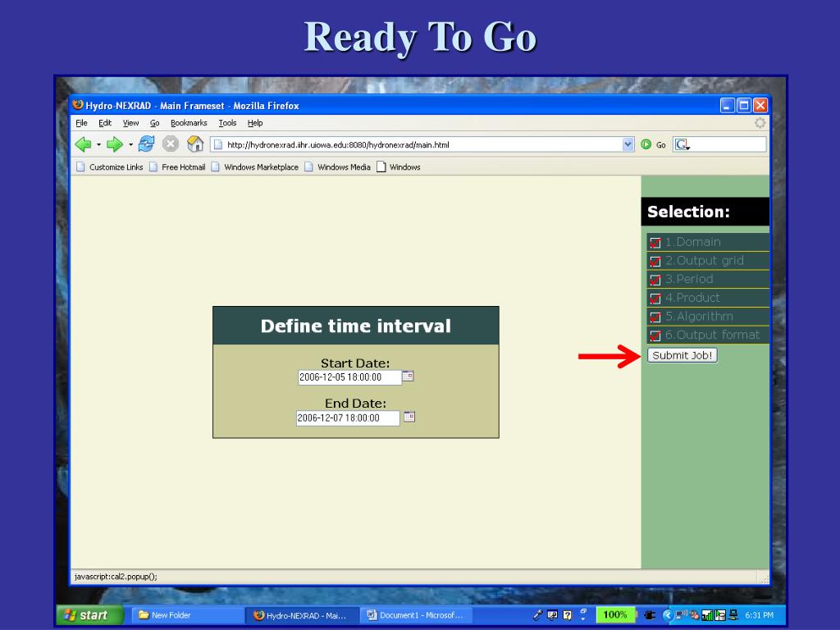This screenshot has height=630, width=840.
Task: Toggle the 1.Domain checkbox
Action: (655, 243)
